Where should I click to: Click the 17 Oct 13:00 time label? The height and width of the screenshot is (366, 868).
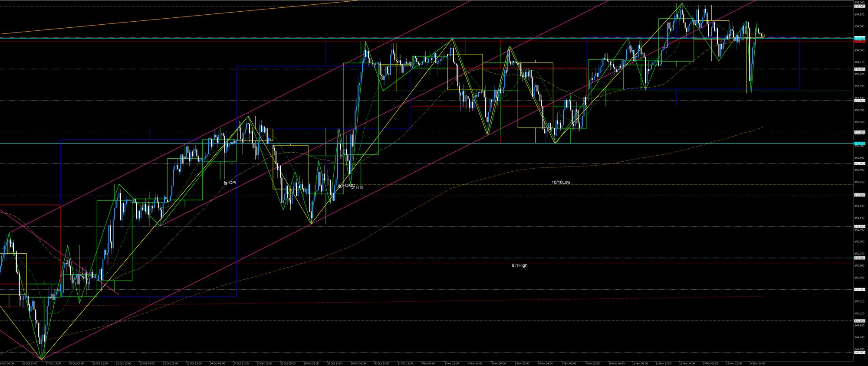(53, 363)
